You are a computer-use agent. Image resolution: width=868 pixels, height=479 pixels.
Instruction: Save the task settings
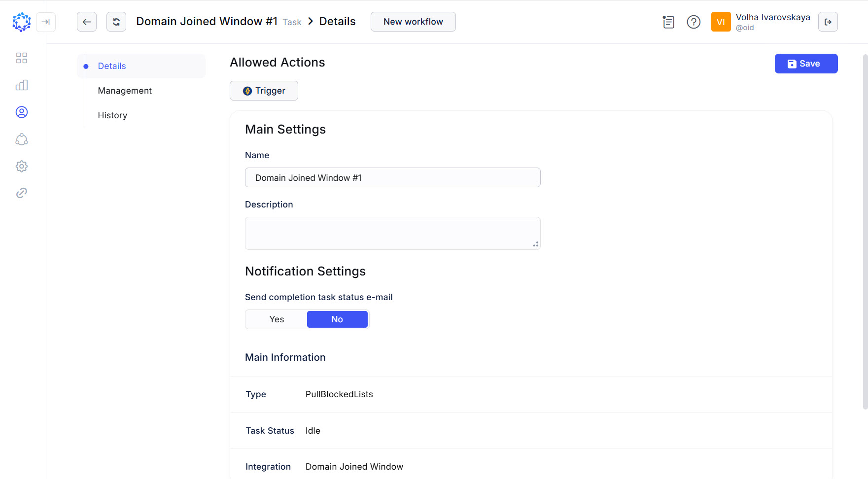806,63
